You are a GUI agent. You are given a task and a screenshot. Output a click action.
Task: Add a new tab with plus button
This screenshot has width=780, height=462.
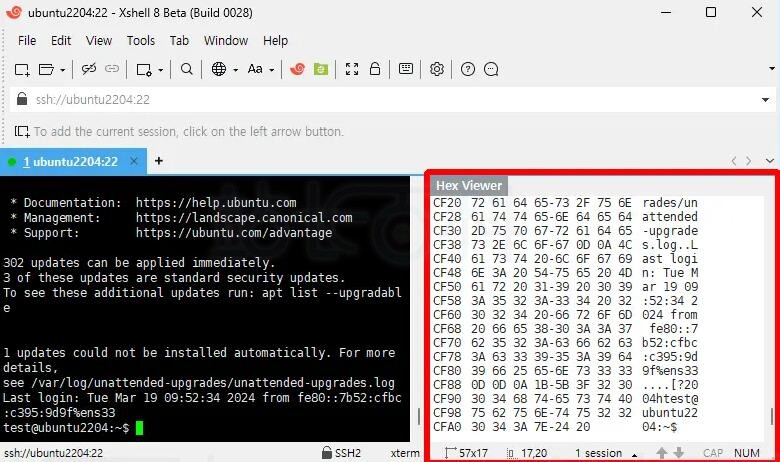tap(159, 161)
